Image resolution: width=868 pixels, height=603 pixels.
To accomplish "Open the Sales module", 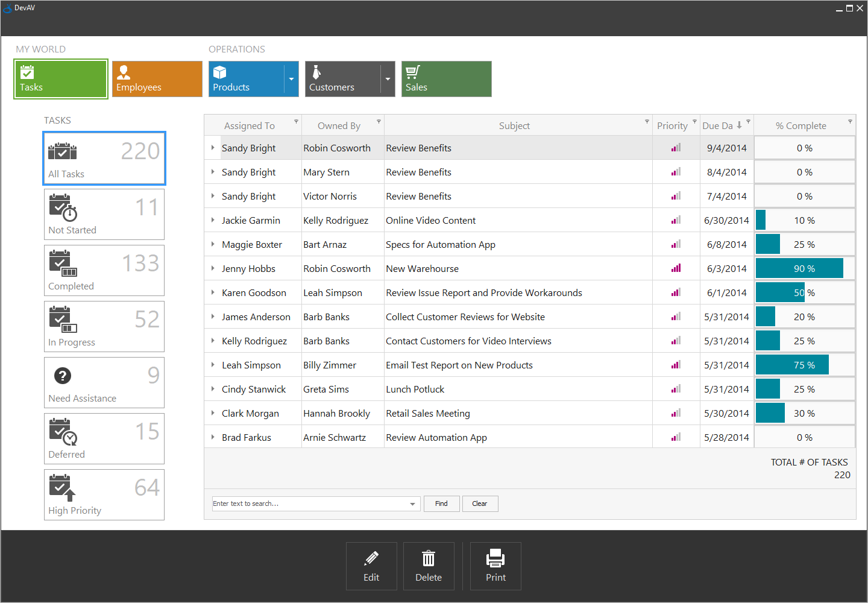I will tap(446, 79).
